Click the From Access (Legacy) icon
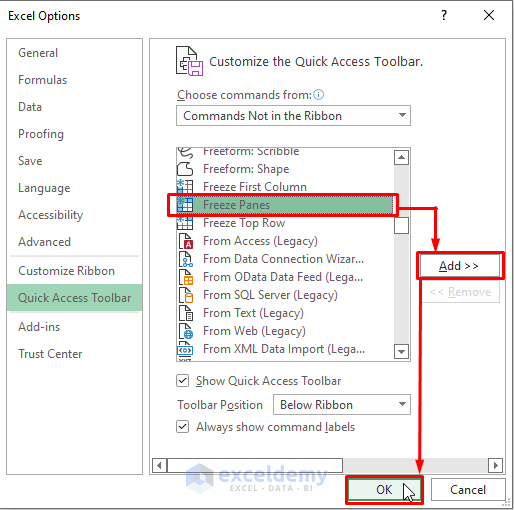This screenshot has height=510, width=514. point(186,241)
